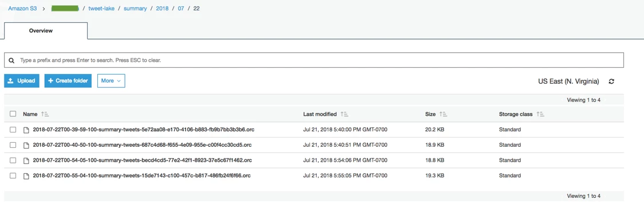Click file icon of the 5e72aa08 orc file
This screenshot has height=211, width=644.
pos(26,130)
